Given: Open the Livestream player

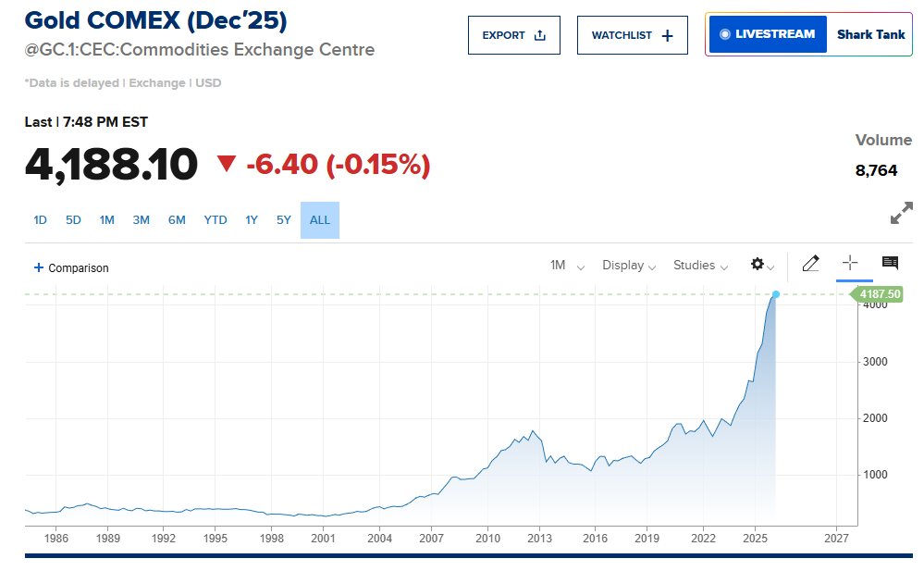Looking at the screenshot, I should pyautogui.click(x=767, y=34).
